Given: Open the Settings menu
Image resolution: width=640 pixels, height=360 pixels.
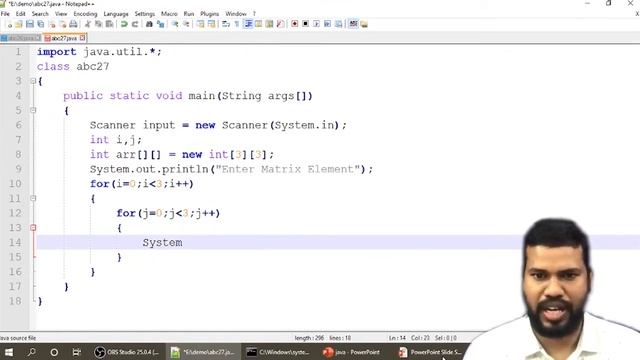Looking at the screenshot, I should click(x=144, y=14).
